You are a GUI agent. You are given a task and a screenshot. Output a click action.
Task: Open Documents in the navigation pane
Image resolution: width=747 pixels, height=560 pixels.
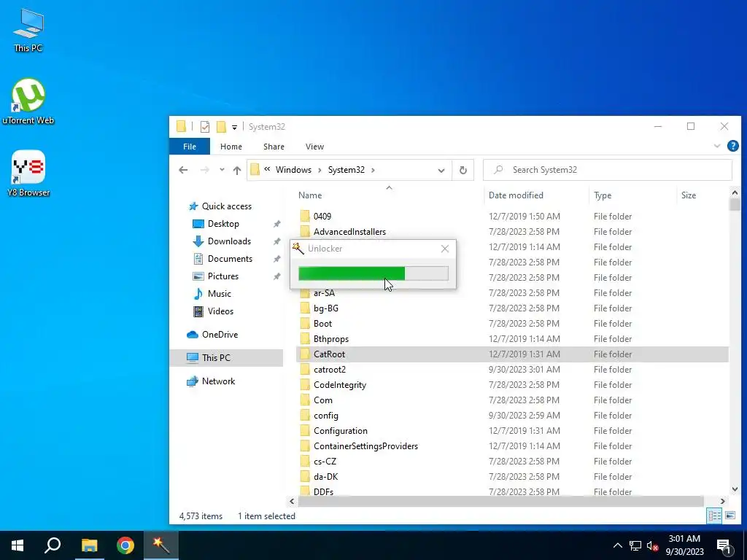point(230,259)
